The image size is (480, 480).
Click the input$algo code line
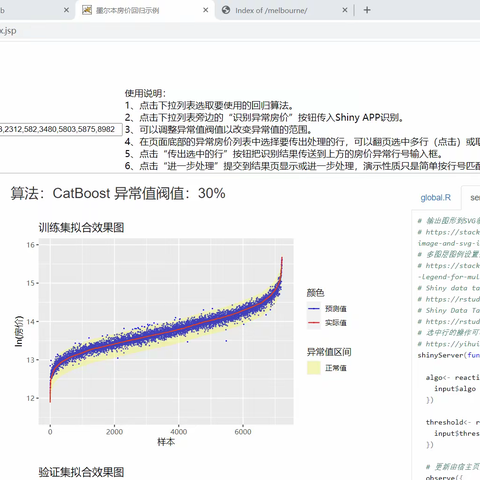tap(455, 389)
